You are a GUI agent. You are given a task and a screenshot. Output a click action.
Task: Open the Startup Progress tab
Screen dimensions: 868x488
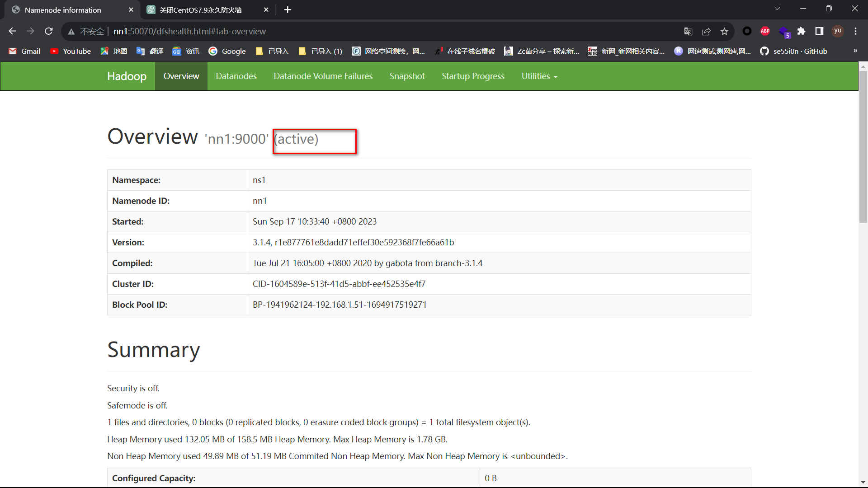[473, 76]
